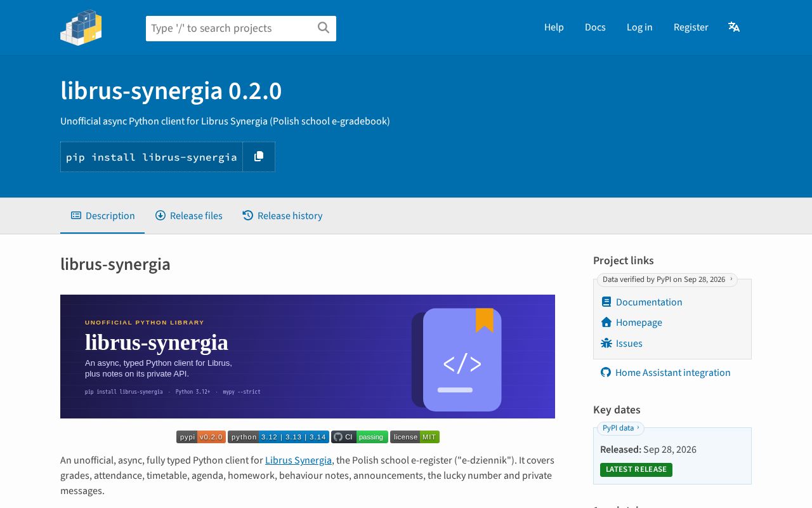This screenshot has width=812, height=508.
Task: Switch to the Description tab
Action: (x=103, y=216)
